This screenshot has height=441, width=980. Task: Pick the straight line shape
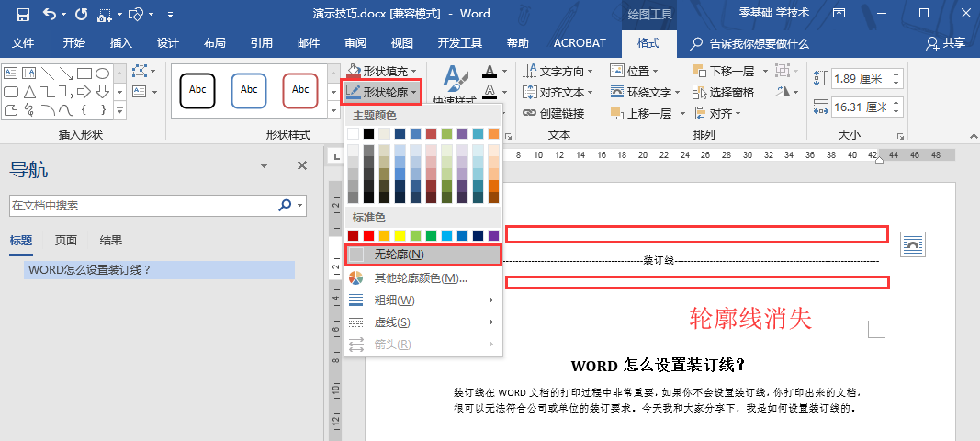tap(48, 73)
